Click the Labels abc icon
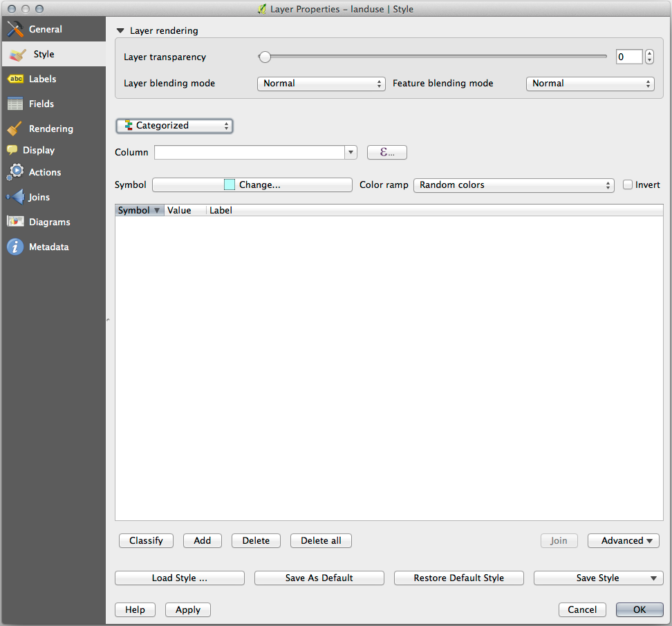Image resolution: width=672 pixels, height=626 pixels. click(x=15, y=79)
